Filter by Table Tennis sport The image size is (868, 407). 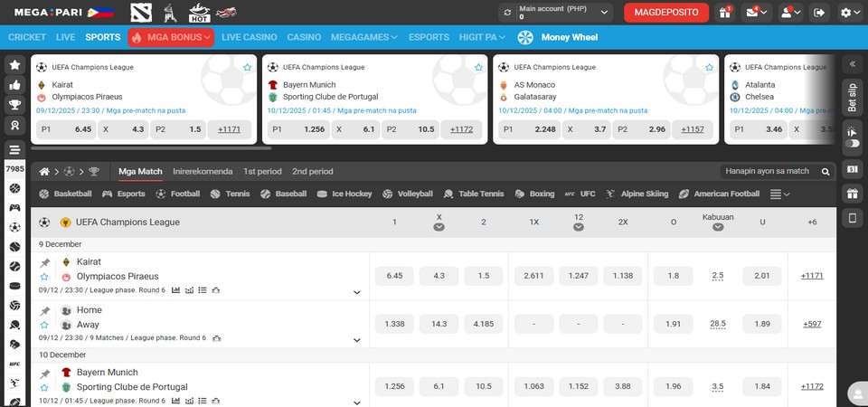point(474,194)
